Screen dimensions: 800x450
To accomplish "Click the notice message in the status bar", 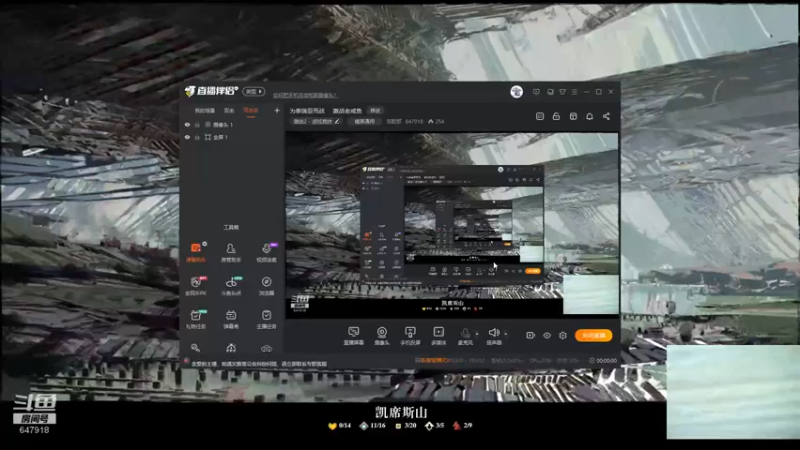I will pyautogui.click(x=259, y=364).
